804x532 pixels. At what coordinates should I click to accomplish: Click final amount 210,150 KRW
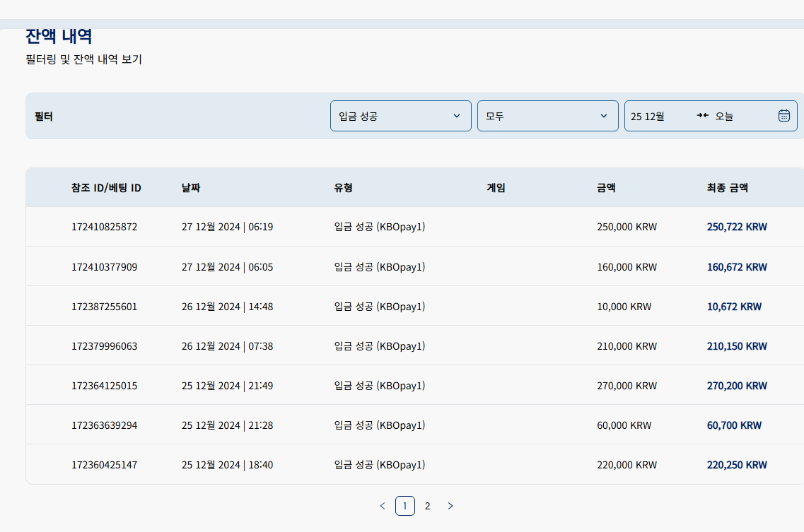[x=737, y=346]
